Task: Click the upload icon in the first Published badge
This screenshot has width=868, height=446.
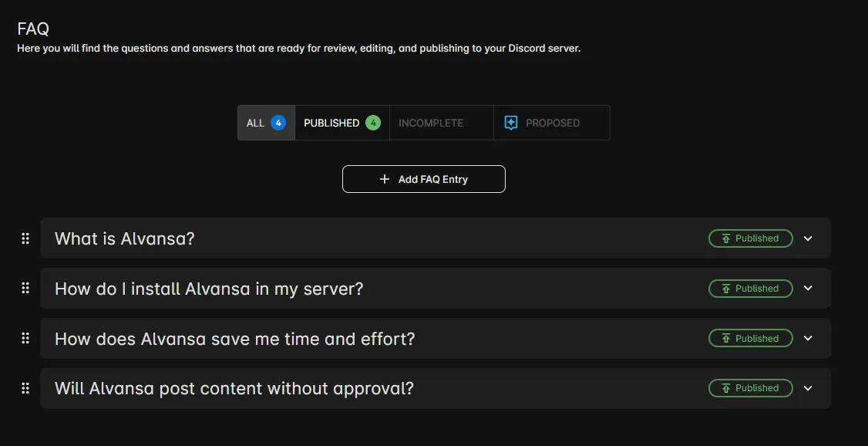Action: (x=725, y=238)
